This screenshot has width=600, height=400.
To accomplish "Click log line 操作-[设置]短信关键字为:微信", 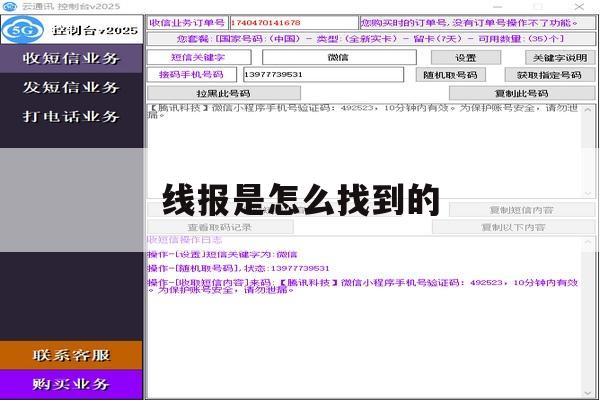I will (x=222, y=255).
